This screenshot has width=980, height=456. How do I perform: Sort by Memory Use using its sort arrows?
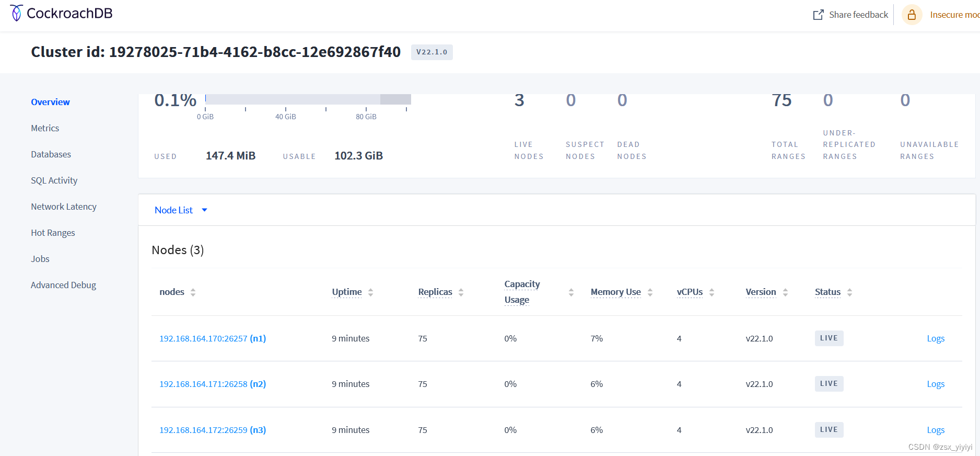point(650,292)
